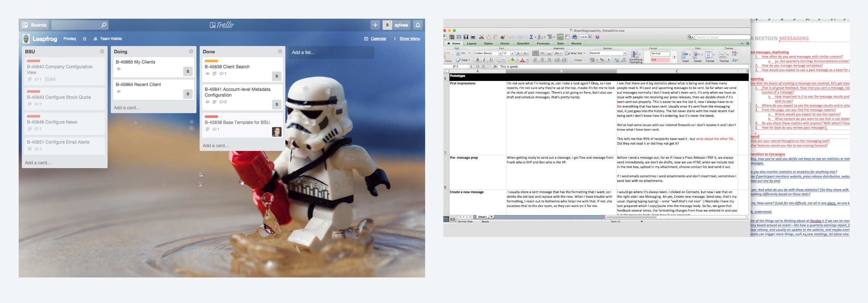868x303 pixels.
Task: Open the Doing list options menu
Action: pyautogui.click(x=191, y=51)
